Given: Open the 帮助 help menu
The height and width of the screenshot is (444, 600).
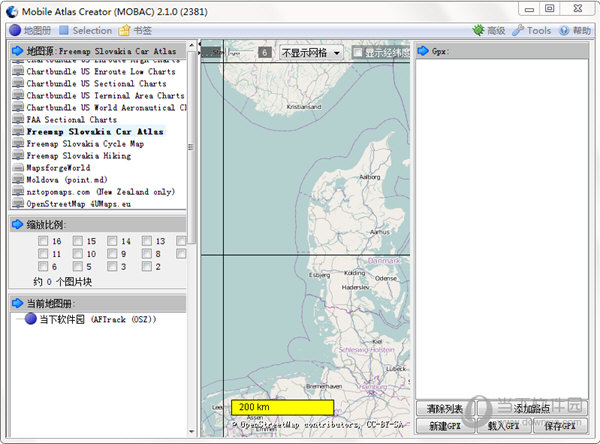Looking at the screenshot, I should tap(575, 30).
